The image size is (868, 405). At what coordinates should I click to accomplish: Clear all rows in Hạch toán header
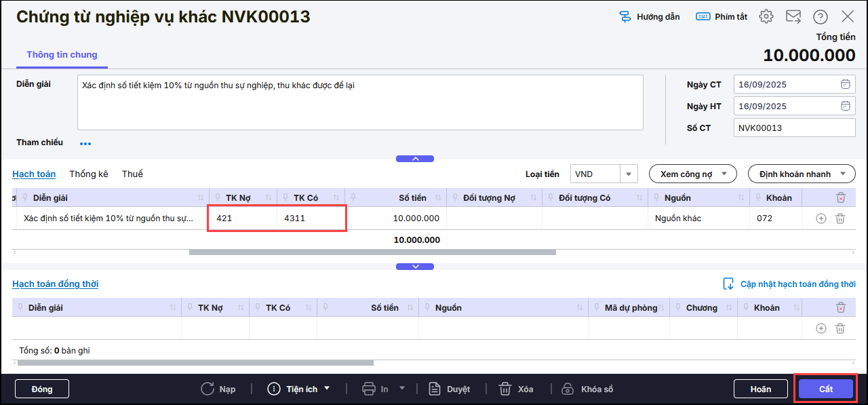(x=841, y=197)
